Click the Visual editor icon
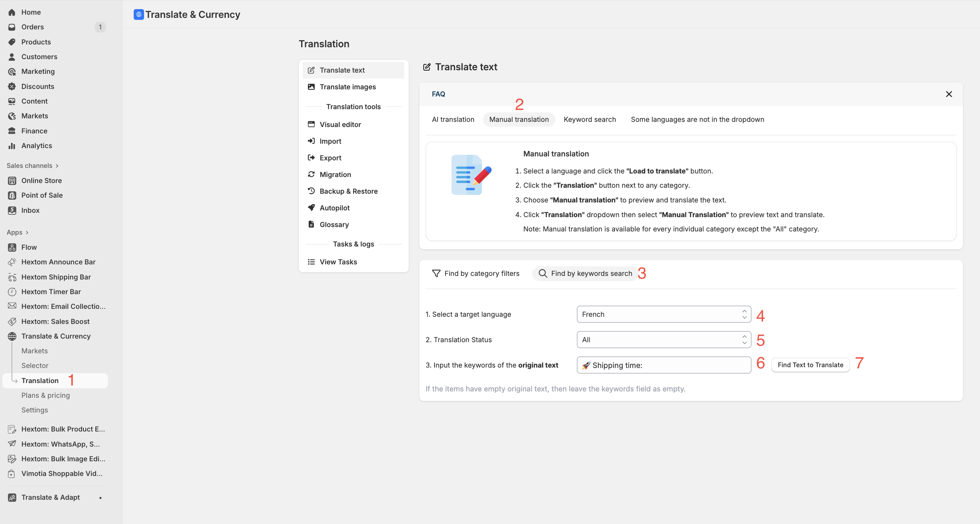980x524 pixels. click(311, 124)
